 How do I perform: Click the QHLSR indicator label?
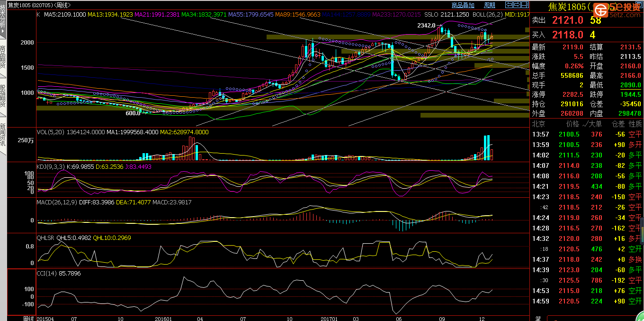click(x=46, y=238)
